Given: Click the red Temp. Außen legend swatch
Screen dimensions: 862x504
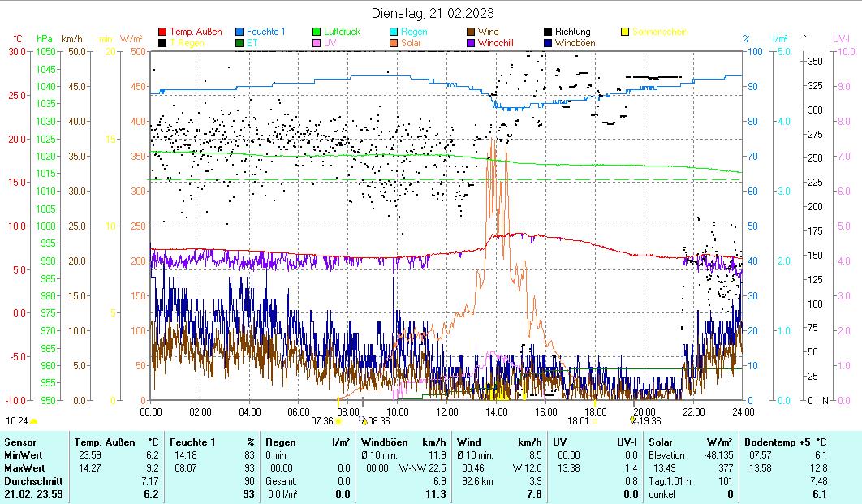Looking at the screenshot, I should [162, 32].
